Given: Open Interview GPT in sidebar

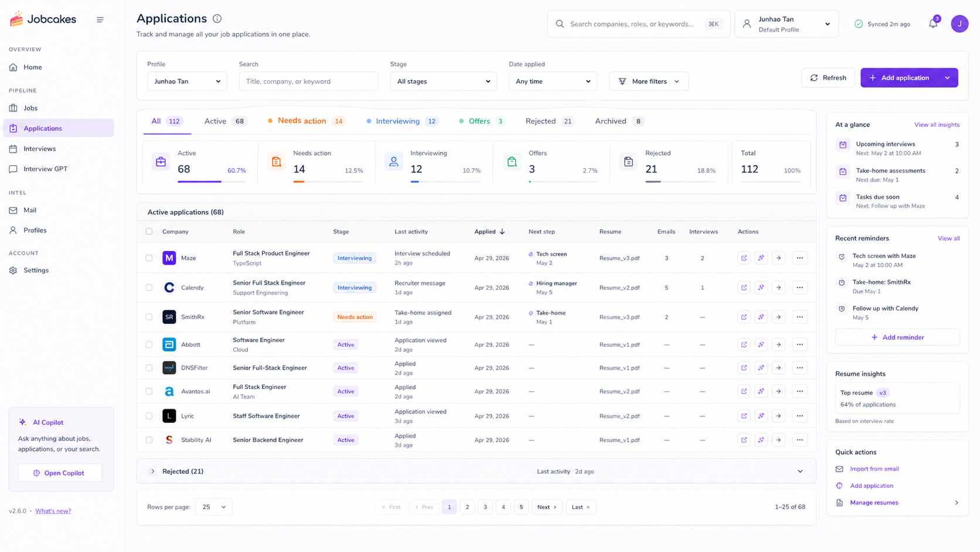Looking at the screenshot, I should pyautogui.click(x=59, y=169).
